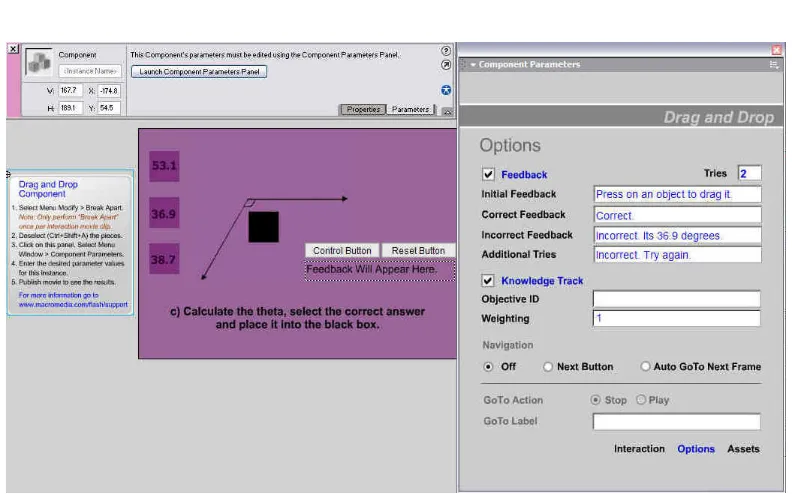The height and width of the screenshot is (494, 792).
Task: Edit the Additional Tries field
Action: pyautogui.click(x=677, y=255)
